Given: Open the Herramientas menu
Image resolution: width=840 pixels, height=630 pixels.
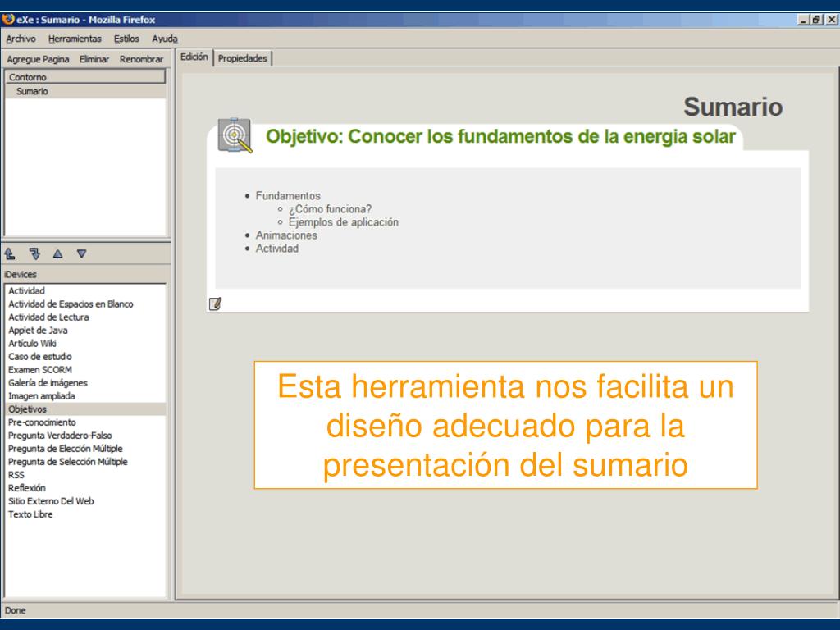Looking at the screenshot, I should [x=75, y=39].
